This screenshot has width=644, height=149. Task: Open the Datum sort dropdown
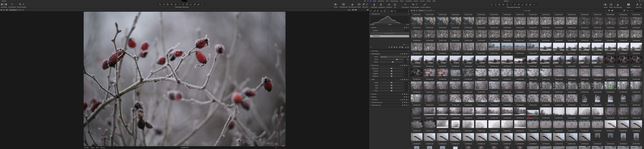point(425,11)
